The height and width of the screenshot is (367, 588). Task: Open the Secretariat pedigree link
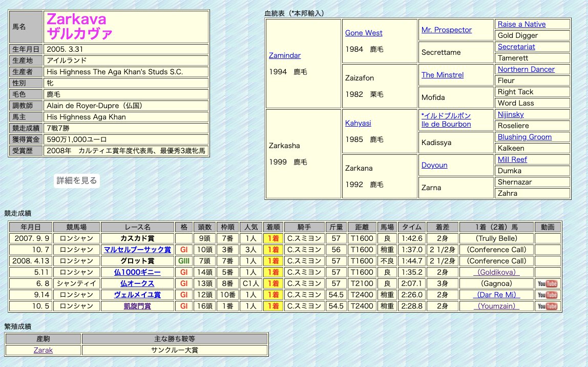516,47
